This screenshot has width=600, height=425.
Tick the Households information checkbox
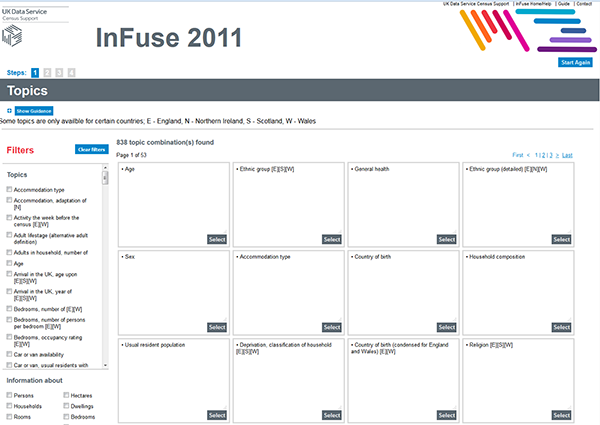coord(9,405)
